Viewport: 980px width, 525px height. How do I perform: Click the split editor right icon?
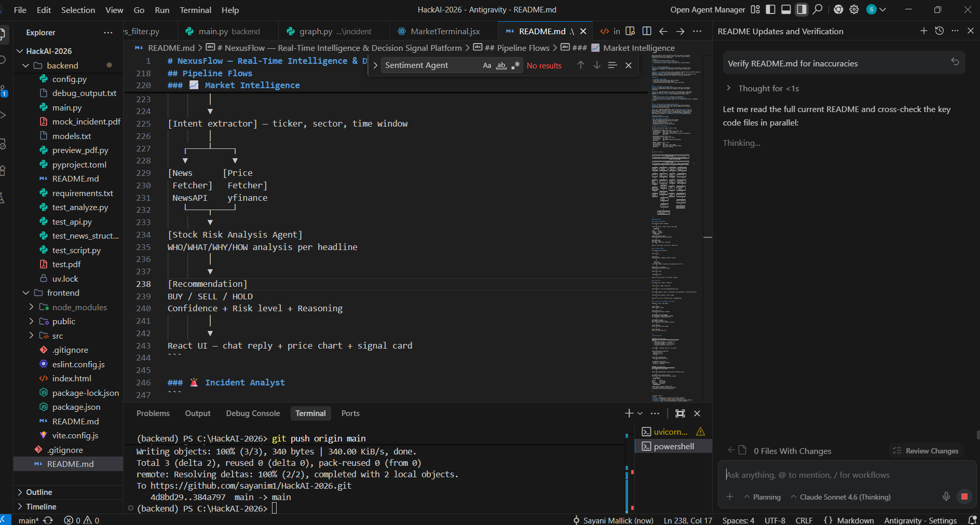point(647,31)
